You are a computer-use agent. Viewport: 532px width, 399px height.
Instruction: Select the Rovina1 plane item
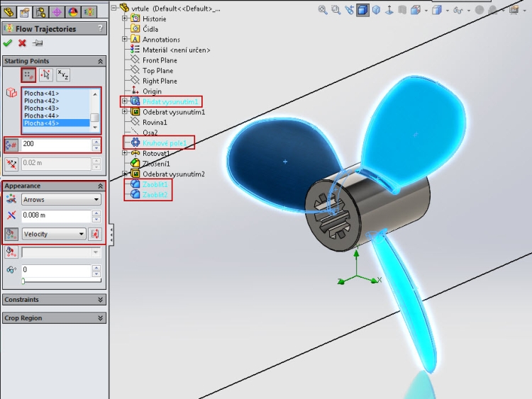(155, 123)
